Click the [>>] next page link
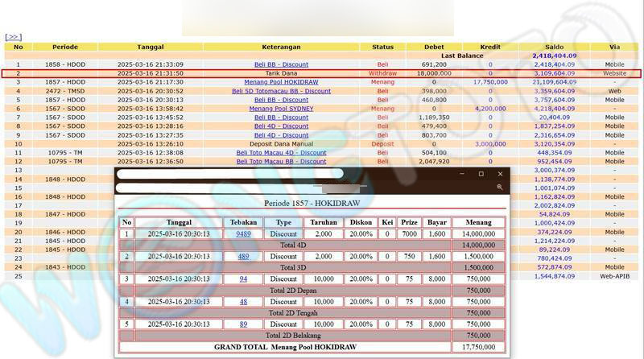 tap(13, 37)
